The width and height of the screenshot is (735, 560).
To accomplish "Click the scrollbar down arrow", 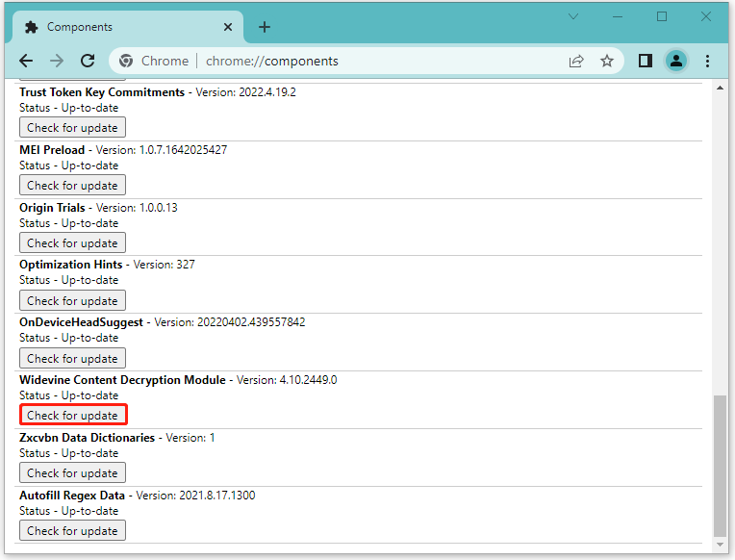I will [x=720, y=545].
